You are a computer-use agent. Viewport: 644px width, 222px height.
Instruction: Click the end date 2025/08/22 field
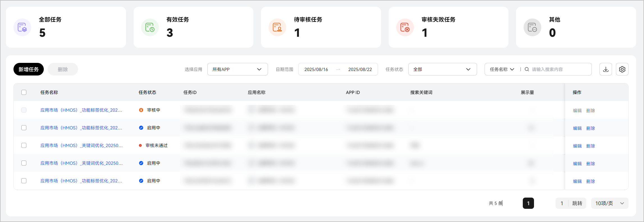(360, 69)
